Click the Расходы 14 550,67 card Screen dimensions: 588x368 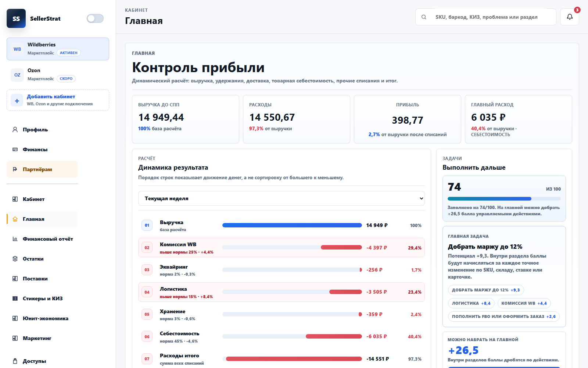[x=297, y=119]
